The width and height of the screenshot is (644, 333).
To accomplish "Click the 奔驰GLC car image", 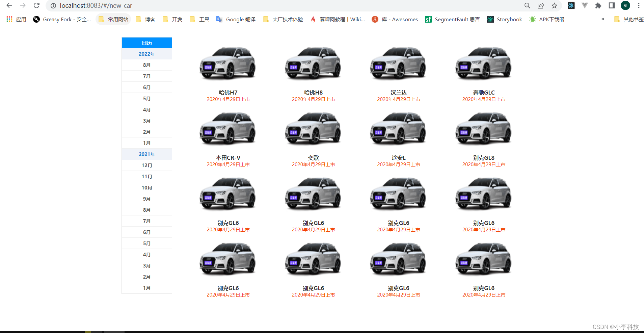I will point(484,63).
